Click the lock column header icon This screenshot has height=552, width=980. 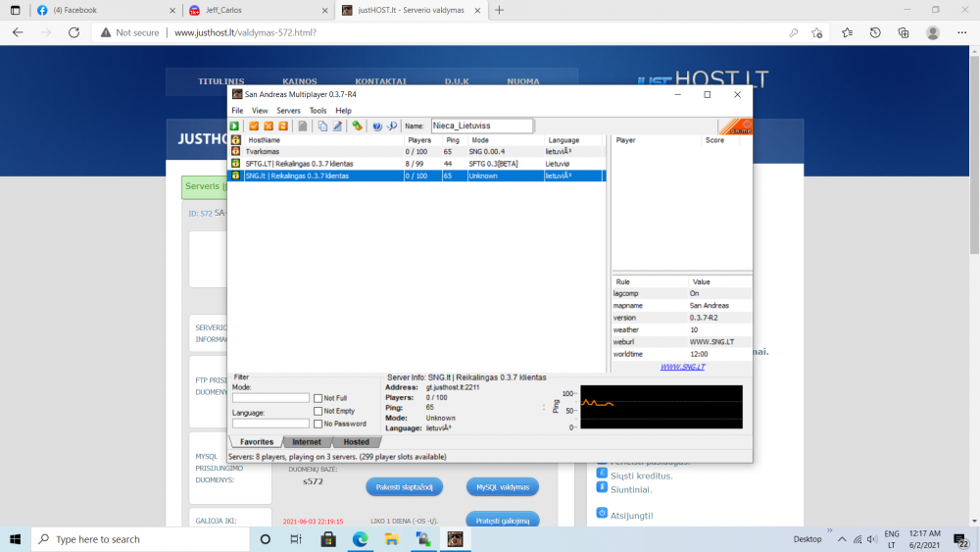click(x=235, y=140)
